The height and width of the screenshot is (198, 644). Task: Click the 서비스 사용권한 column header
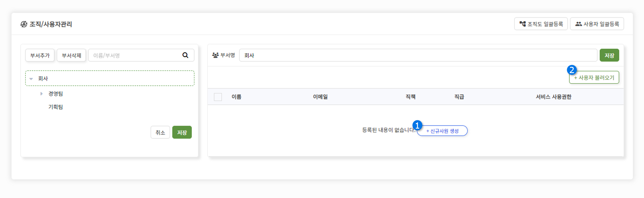[554, 97]
